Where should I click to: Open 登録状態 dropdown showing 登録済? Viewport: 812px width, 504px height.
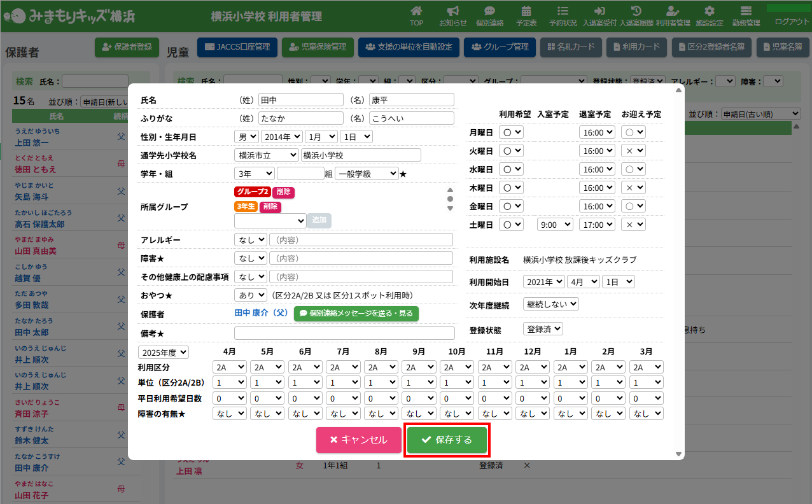pyautogui.click(x=543, y=329)
